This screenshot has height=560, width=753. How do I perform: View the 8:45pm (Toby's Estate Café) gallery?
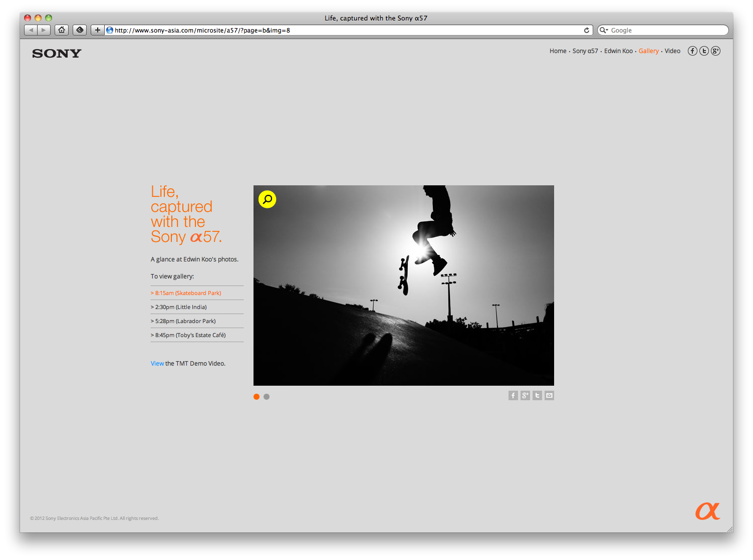point(197,335)
